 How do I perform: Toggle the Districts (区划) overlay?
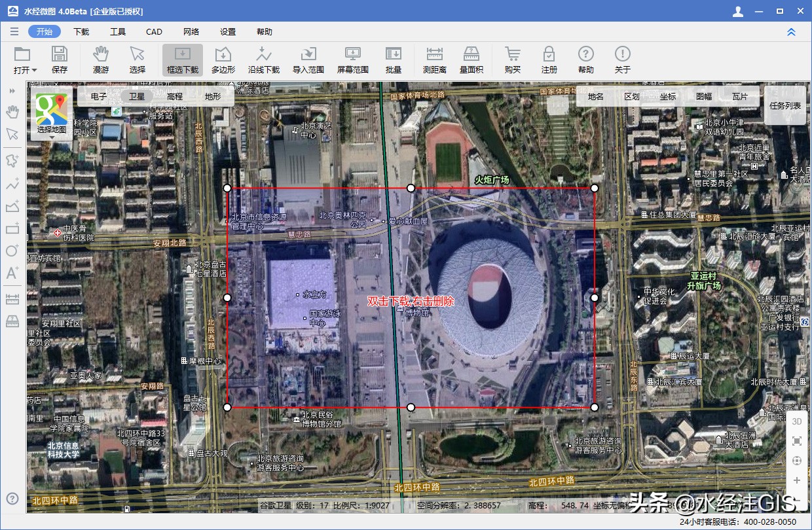click(632, 96)
